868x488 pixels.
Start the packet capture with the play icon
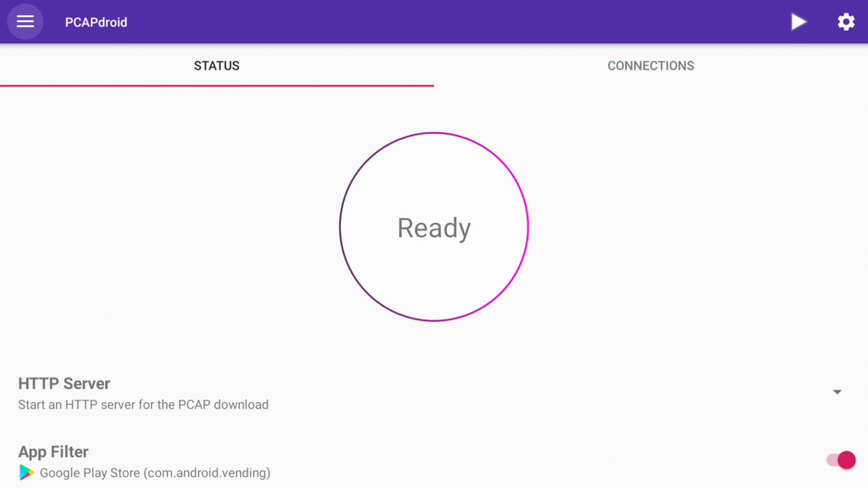click(x=798, y=21)
